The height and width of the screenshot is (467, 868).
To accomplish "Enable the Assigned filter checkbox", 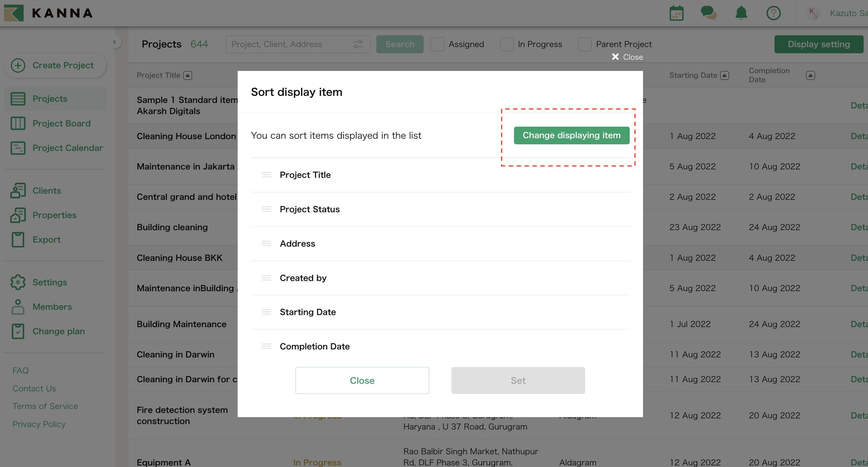I will [x=437, y=44].
